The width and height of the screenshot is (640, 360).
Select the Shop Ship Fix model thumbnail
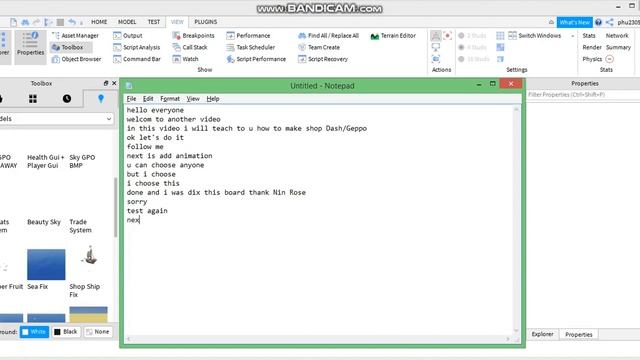click(x=89, y=256)
